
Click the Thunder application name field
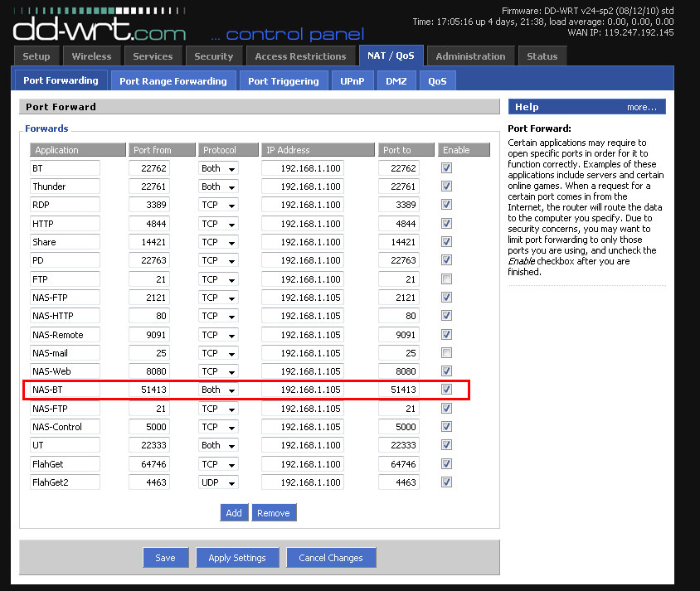(65, 187)
